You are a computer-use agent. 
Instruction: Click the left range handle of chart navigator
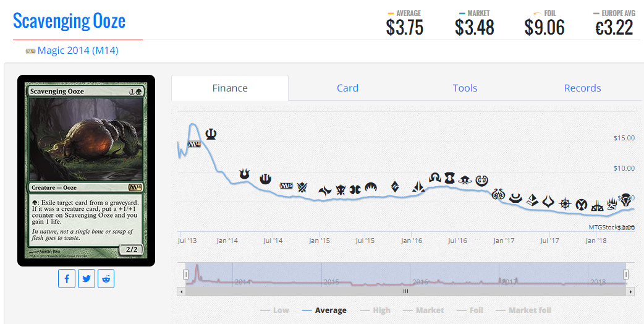pos(185,275)
